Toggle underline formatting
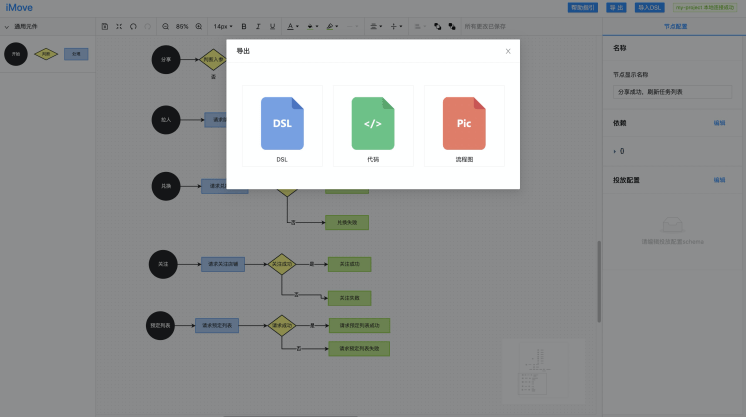 272,27
